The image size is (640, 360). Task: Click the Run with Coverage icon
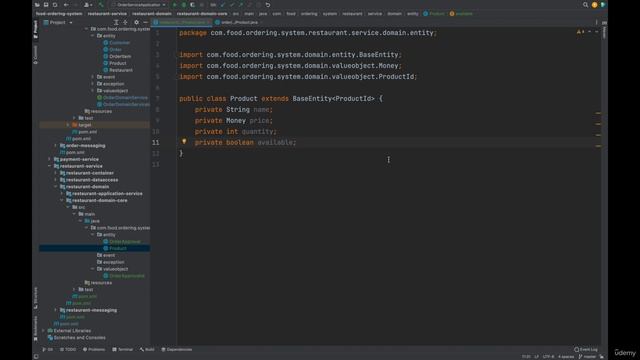192,5
